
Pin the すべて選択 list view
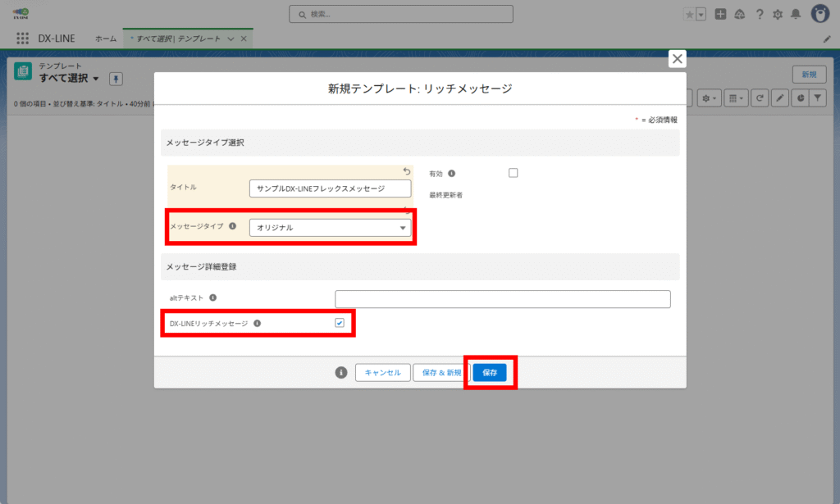point(116,78)
